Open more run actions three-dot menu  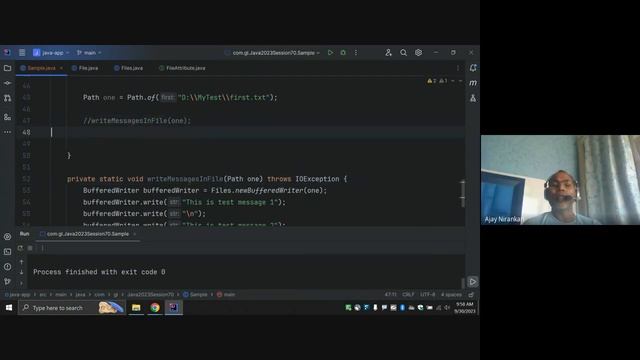coord(356,53)
